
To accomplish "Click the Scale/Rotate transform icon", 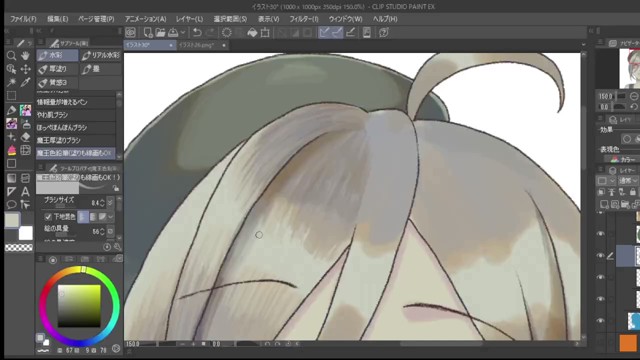I will click(265, 33).
